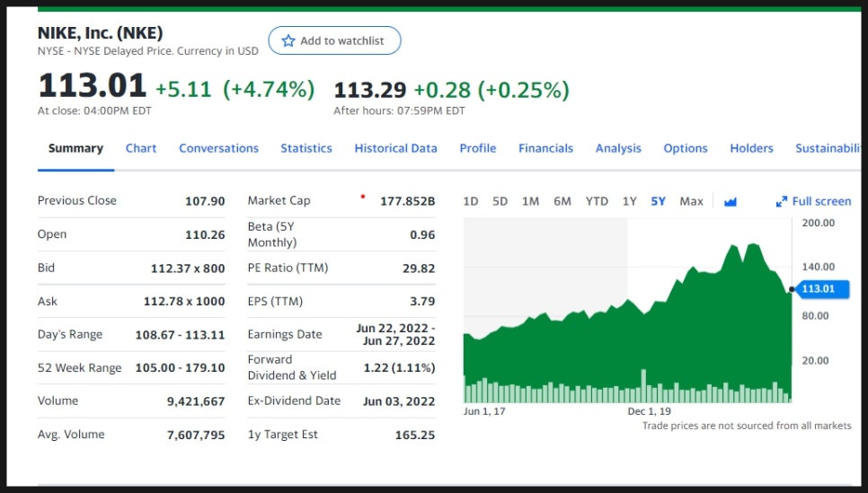
Task: Click the star icon in Add to watchlist
Action: (x=288, y=41)
